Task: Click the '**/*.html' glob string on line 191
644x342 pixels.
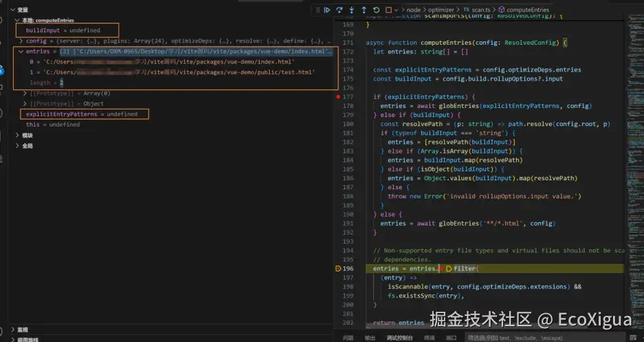Action: pyautogui.click(x=502, y=224)
